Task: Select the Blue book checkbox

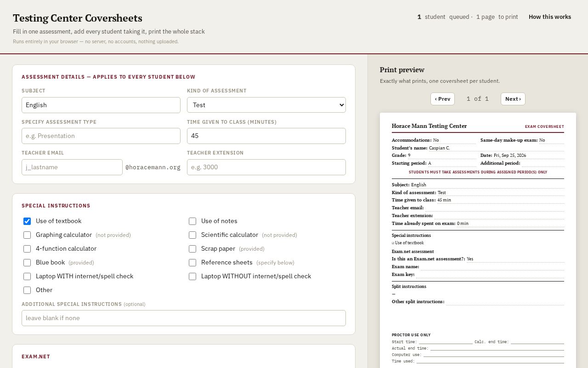Action: pos(27,263)
